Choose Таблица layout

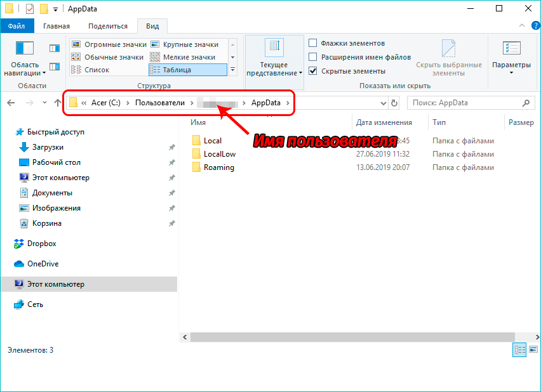point(188,70)
